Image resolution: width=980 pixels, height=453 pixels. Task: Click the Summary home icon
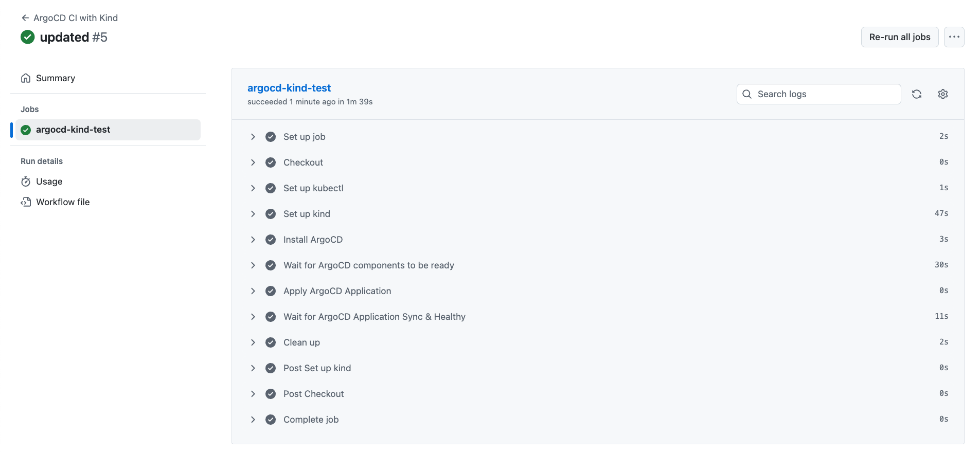tap(26, 78)
